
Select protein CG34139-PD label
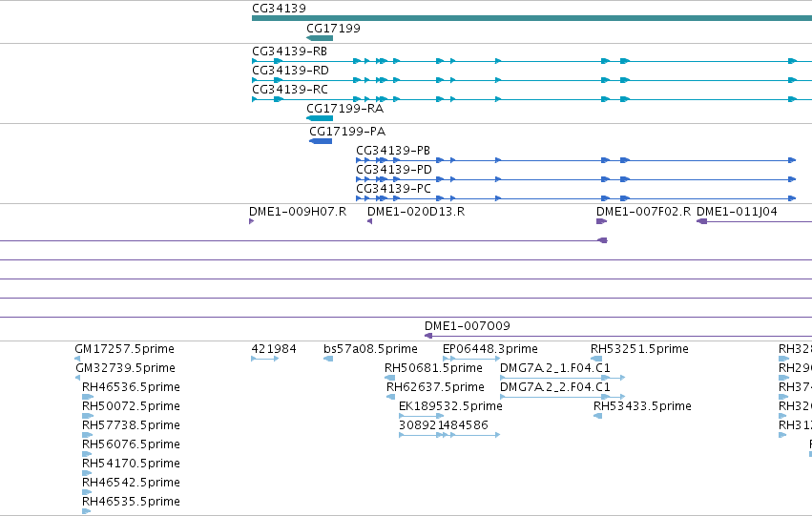pyautogui.click(x=393, y=170)
